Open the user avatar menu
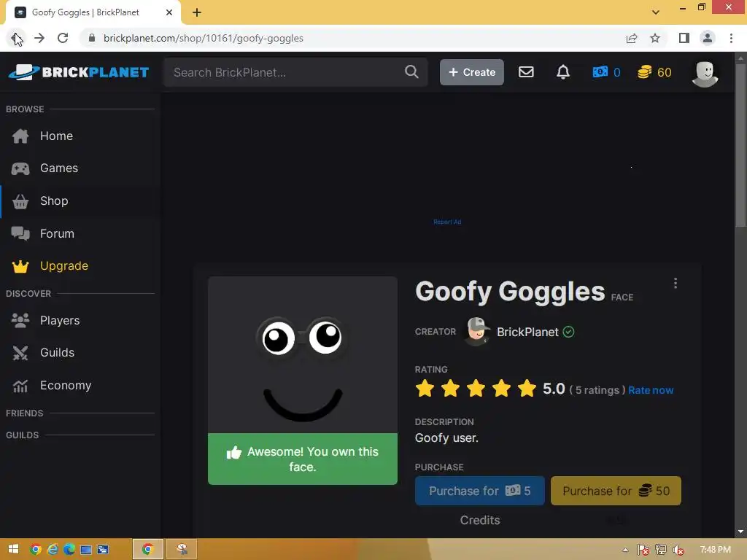The width and height of the screenshot is (747, 560). [705, 74]
